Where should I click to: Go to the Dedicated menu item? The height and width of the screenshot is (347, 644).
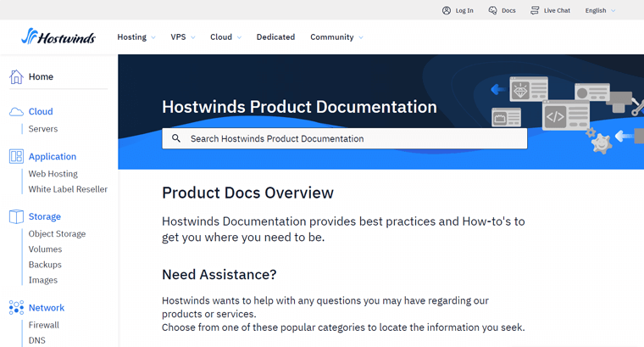point(275,37)
